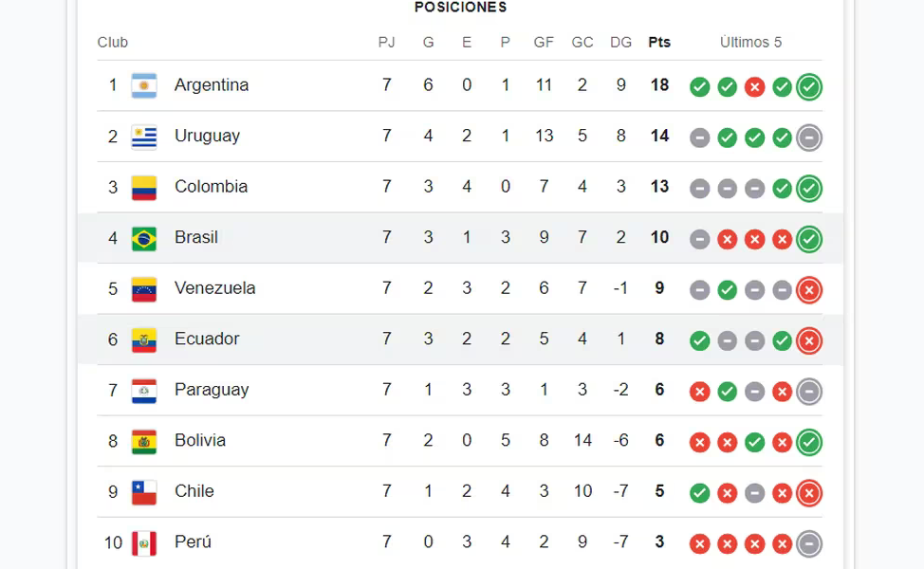This screenshot has height=569, width=924.
Task: Click the Últimos 5 column header
Action: pos(750,43)
